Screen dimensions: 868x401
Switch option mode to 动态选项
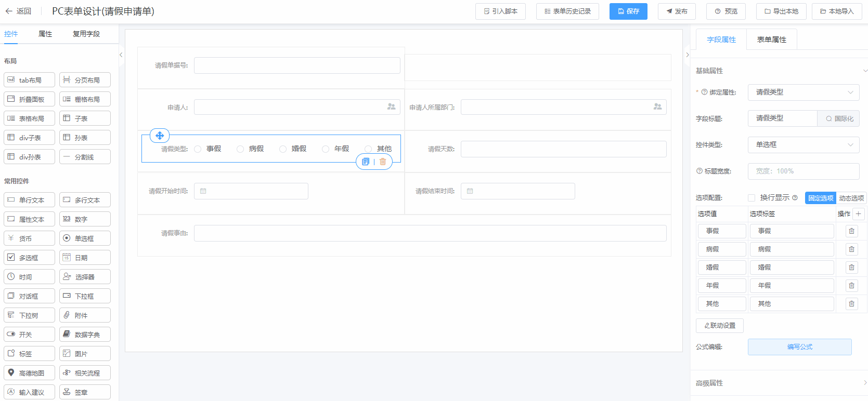click(x=851, y=198)
